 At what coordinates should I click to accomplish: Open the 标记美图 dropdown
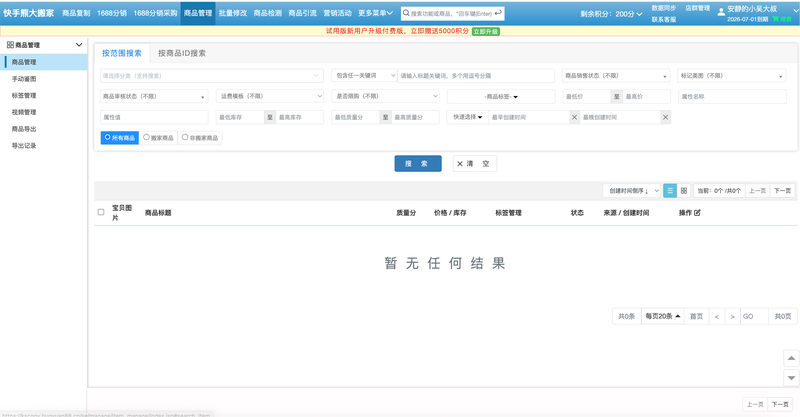pos(731,76)
